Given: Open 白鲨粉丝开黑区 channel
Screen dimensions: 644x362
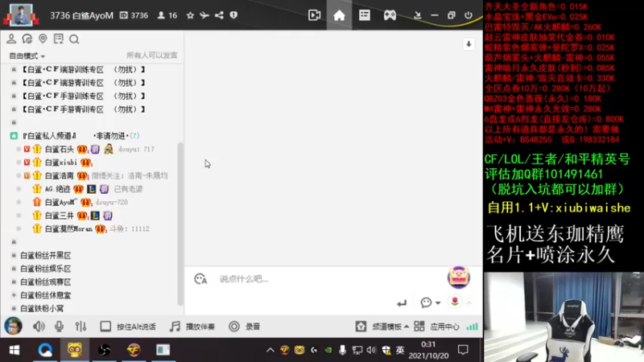Looking at the screenshot, I should click(45, 255).
